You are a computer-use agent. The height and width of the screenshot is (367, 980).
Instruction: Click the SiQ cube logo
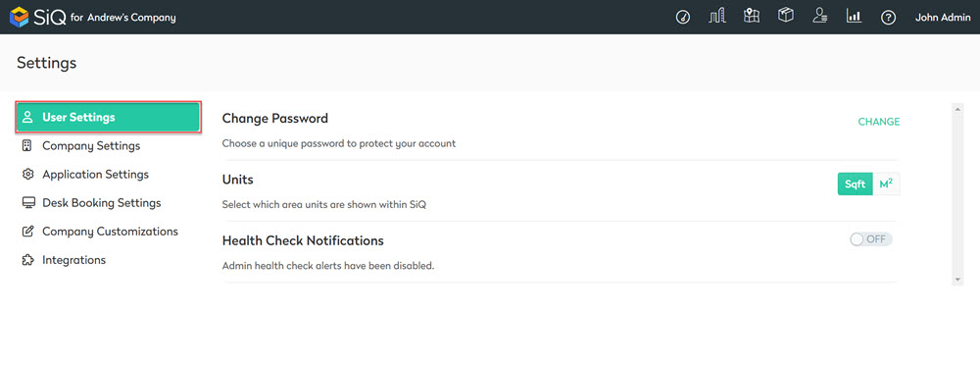[x=20, y=17]
